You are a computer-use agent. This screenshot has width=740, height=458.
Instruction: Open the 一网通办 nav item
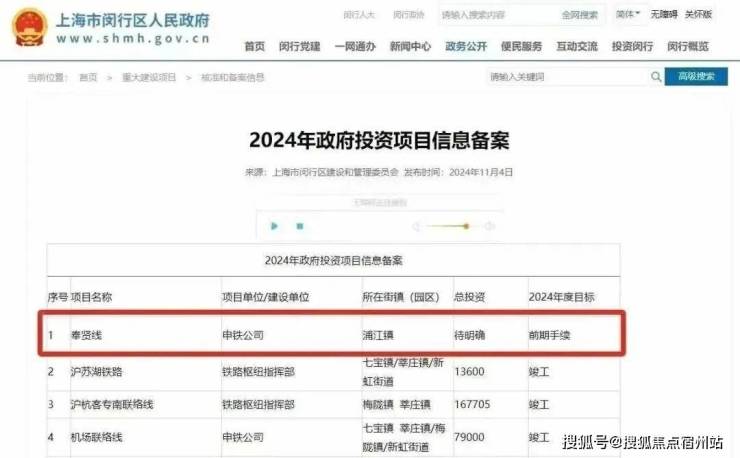(355, 46)
